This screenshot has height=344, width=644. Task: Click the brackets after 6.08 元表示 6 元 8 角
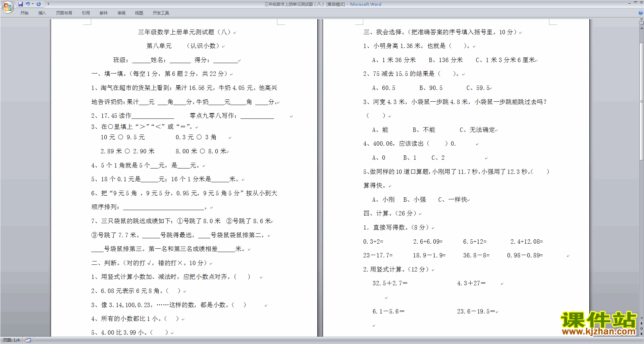(173, 291)
